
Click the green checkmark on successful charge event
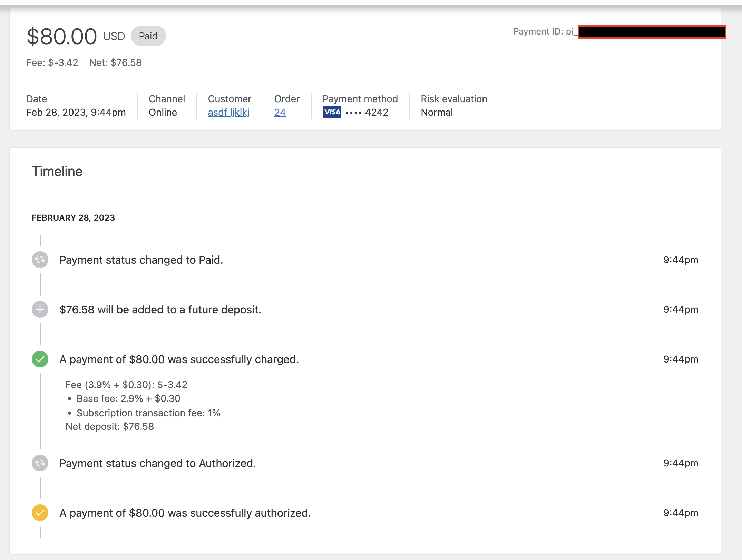click(x=40, y=359)
